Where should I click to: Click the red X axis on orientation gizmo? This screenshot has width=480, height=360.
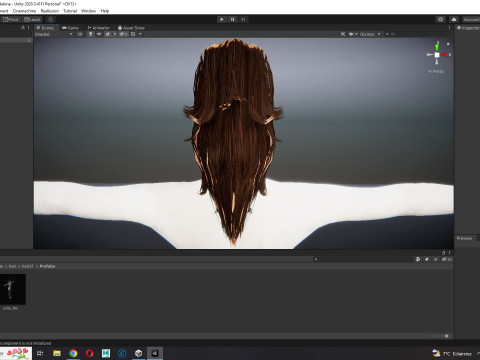pos(444,55)
